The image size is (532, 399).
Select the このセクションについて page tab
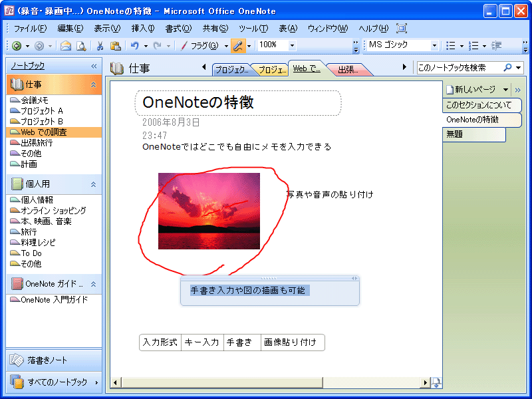tap(481, 105)
